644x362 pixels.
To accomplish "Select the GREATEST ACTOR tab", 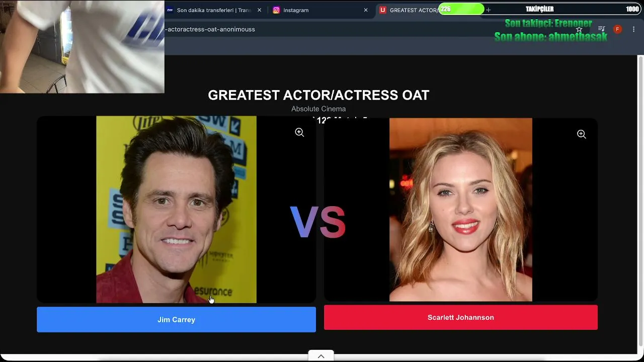I will [409, 10].
